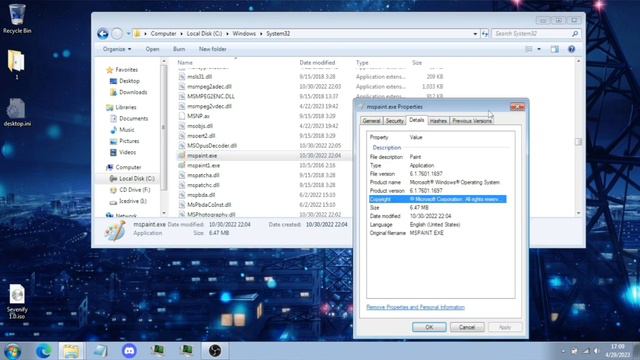
Task: Click Remove Properties and Personal Information link
Action: pos(416,307)
